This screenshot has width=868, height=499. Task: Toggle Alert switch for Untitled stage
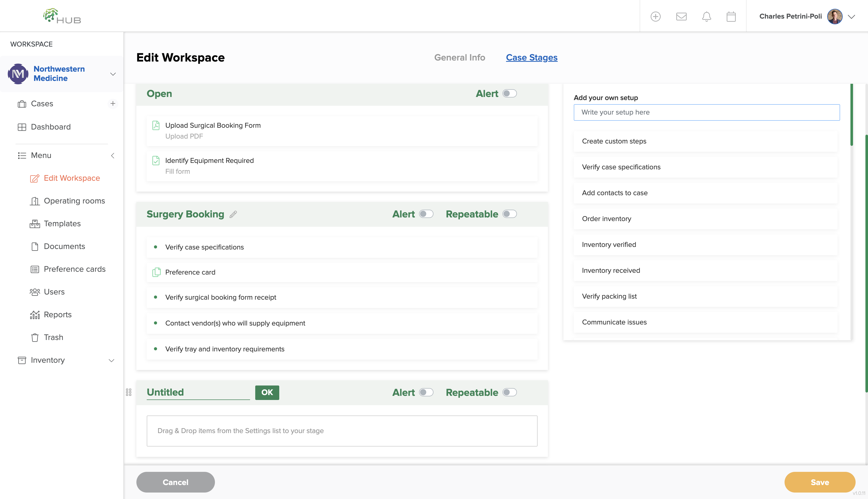coord(426,392)
